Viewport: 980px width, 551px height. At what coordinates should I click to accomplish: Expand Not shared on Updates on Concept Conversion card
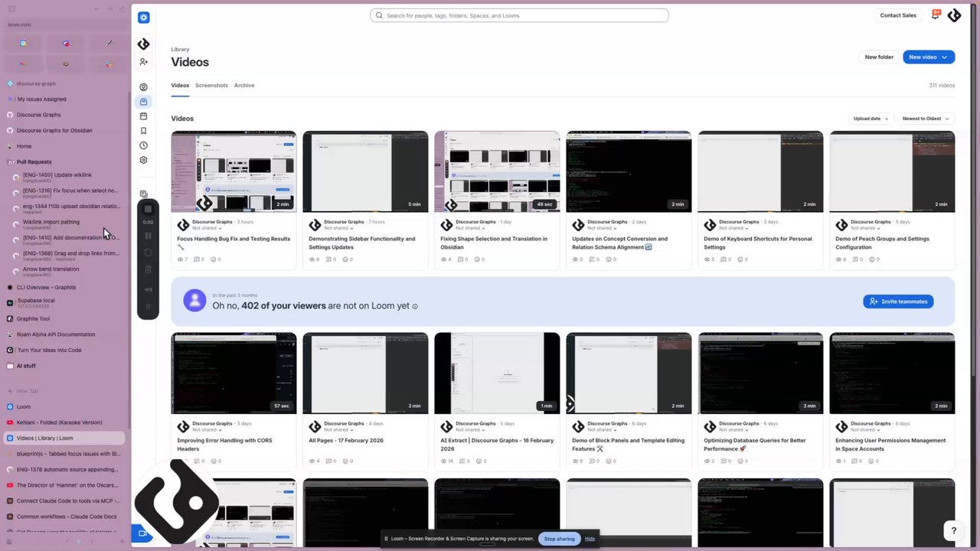coord(601,228)
